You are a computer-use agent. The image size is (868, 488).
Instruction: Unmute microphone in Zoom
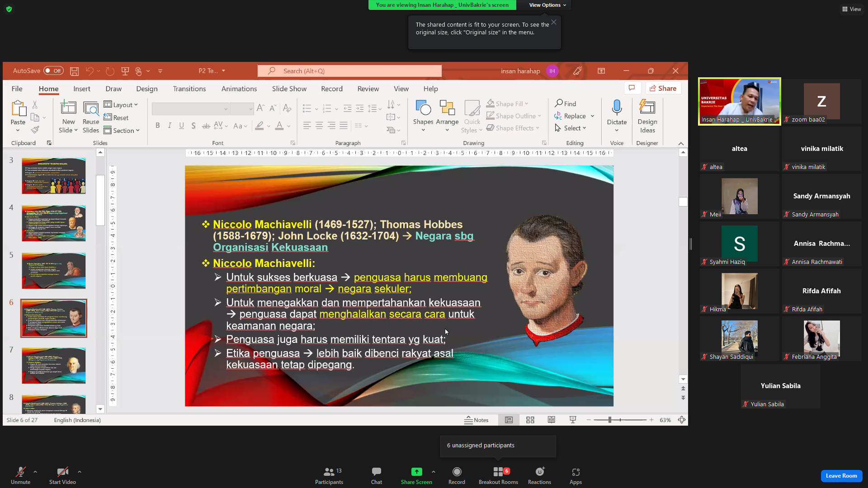(21, 476)
